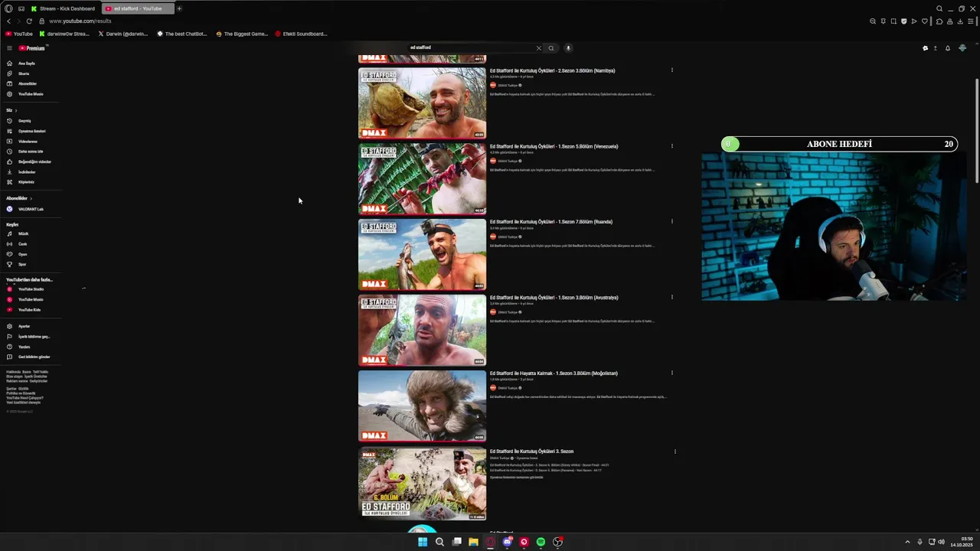This screenshot has width=980, height=551.
Task: Open a new browser tab
Action: pyautogui.click(x=179, y=8)
